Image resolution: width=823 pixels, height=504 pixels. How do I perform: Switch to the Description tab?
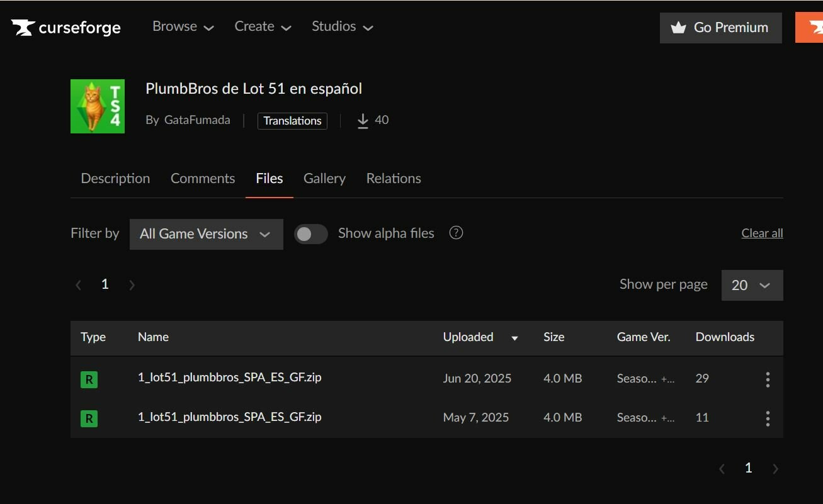(115, 179)
